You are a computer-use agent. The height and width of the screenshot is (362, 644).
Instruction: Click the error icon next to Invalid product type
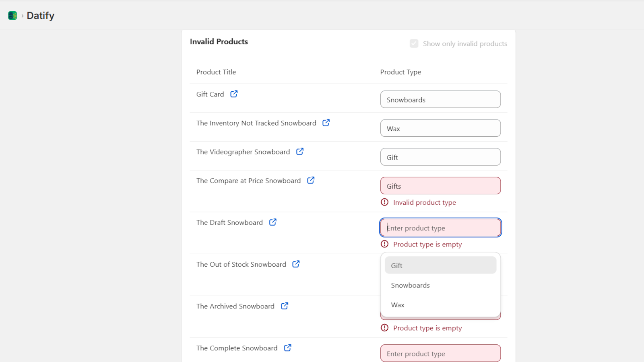pyautogui.click(x=385, y=202)
